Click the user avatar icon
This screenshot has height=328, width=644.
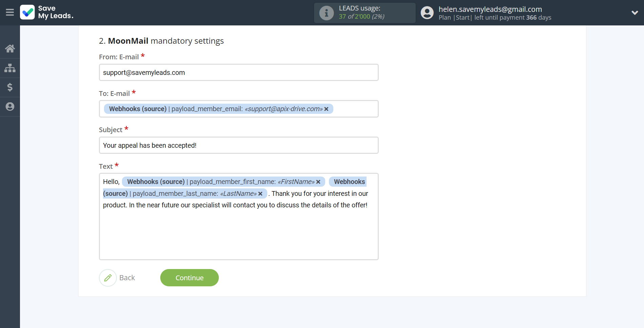point(427,13)
